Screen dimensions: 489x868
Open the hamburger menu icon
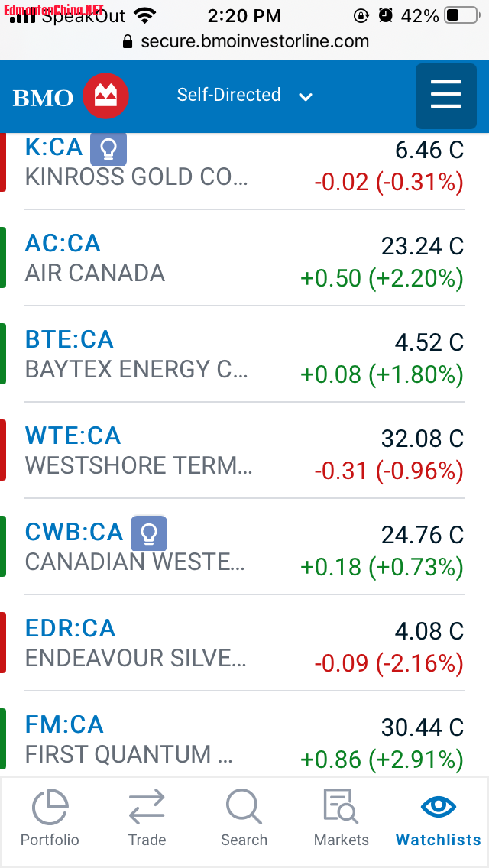[x=445, y=96]
